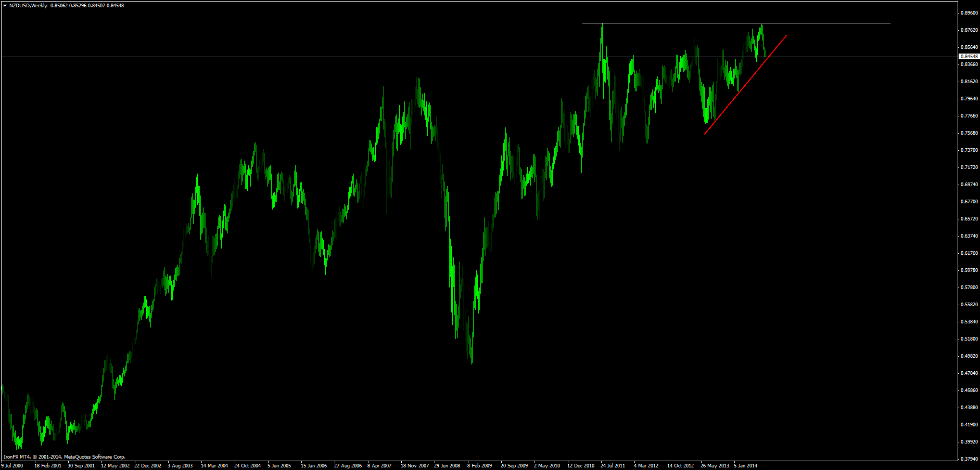Click the 0.75680 price scale label

[969, 133]
